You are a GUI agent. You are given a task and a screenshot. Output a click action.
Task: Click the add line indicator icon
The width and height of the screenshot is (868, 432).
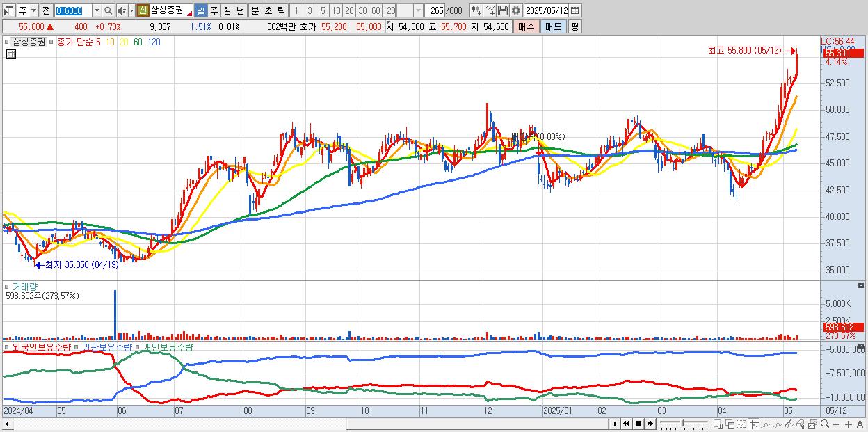pos(490,10)
